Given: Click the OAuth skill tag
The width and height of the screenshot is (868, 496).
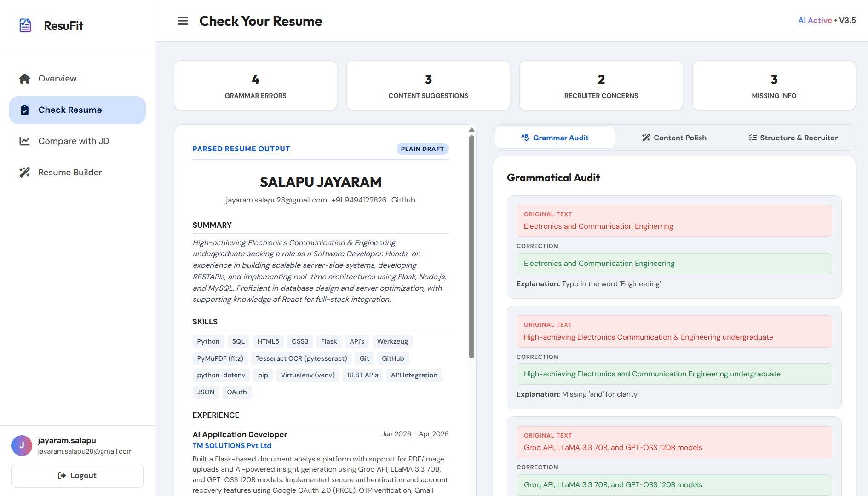Looking at the screenshot, I should coord(237,392).
